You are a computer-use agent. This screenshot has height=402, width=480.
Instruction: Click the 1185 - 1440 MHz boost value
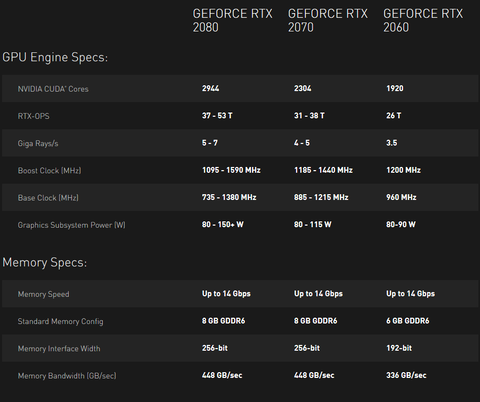point(323,170)
